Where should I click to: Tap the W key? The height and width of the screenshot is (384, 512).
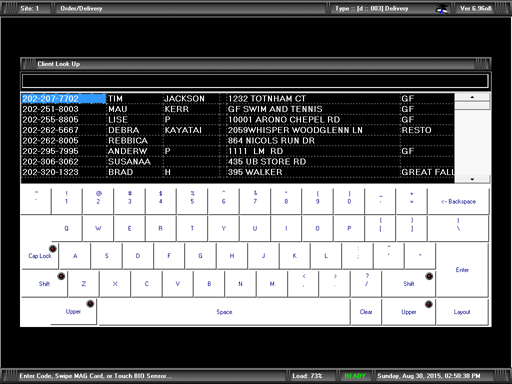pyautogui.click(x=98, y=228)
